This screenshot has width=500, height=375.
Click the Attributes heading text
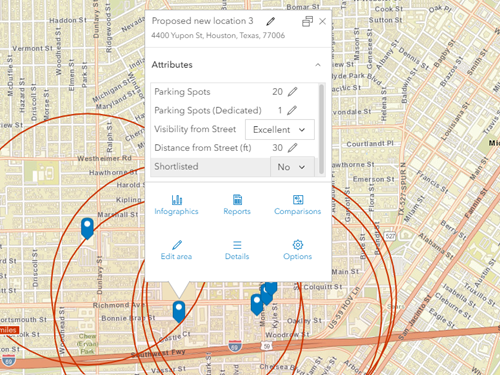tap(172, 65)
